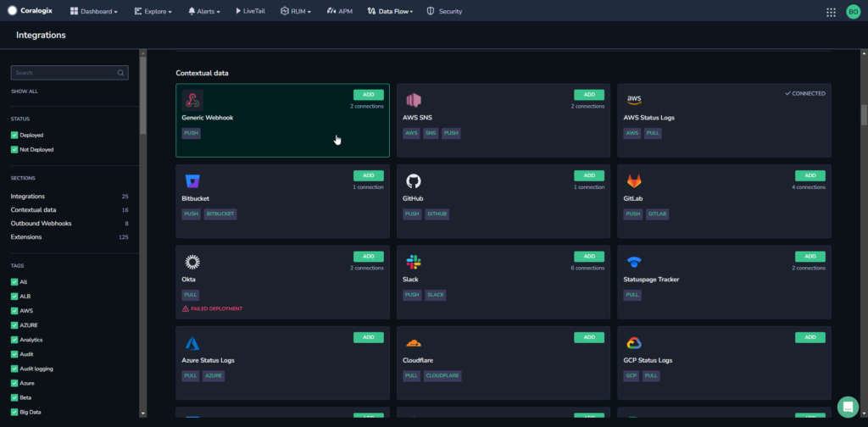Click ADD on the Bitbucket card
Image resolution: width=868 pixels, height=427 pixels.
pos(369,175)
